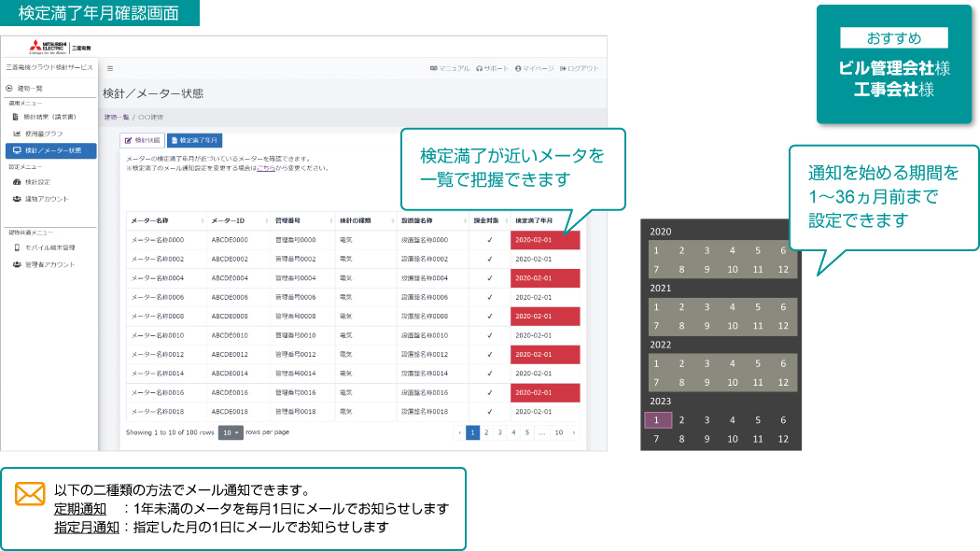Open モバイル端末管理 phone icon item
The height and width of the screenshot is (551, 980).
pos(17,247)
